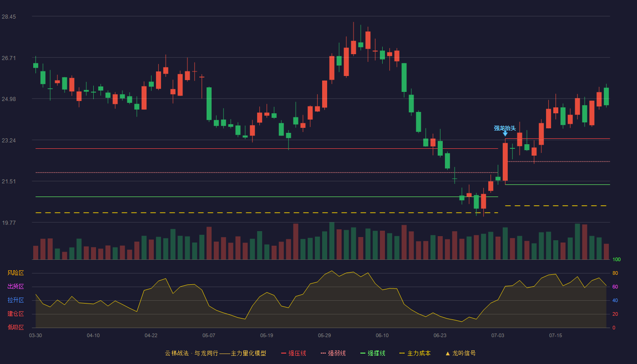Click the 云梯战法·与龙同行 主力量化模型 legend title

click(x=215, y=353)
